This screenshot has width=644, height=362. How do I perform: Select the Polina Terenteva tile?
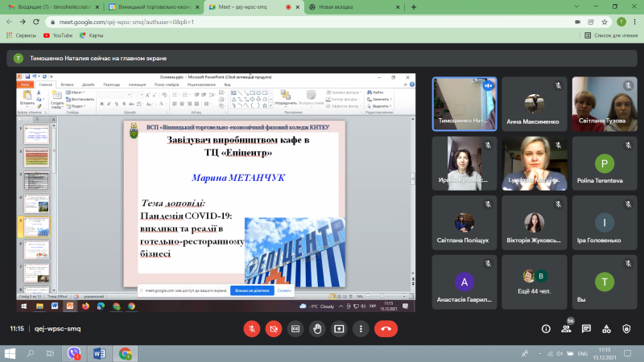point(605,164)
